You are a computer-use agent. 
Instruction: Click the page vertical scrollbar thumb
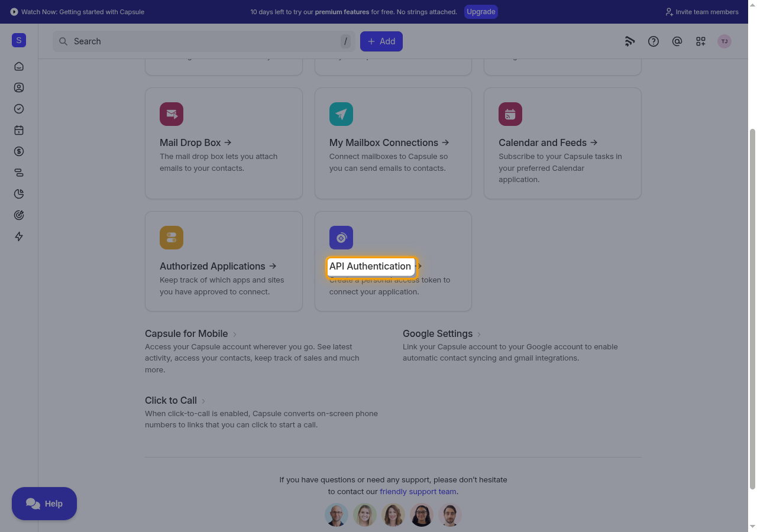tap(753, 309)
